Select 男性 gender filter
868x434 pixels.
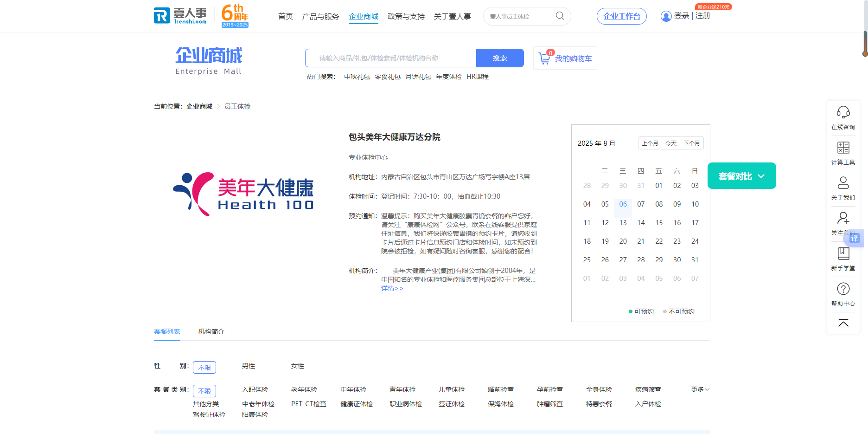tap(249, 366)
